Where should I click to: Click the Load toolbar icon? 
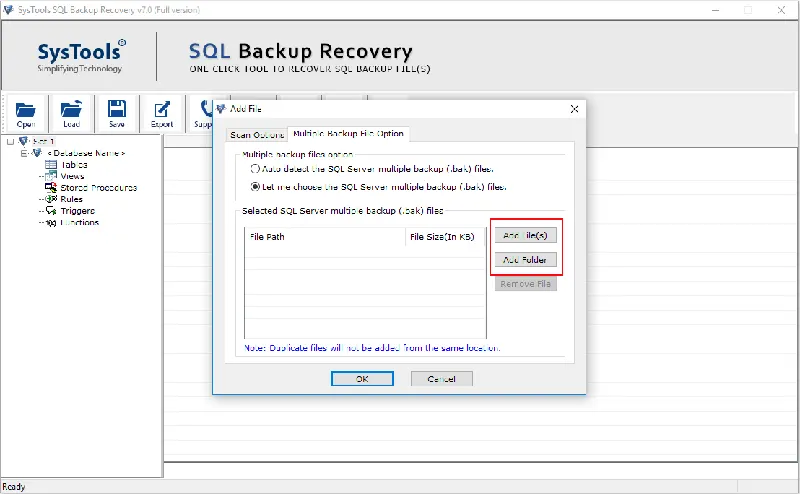pyautogui.click(x=71, y=109)
